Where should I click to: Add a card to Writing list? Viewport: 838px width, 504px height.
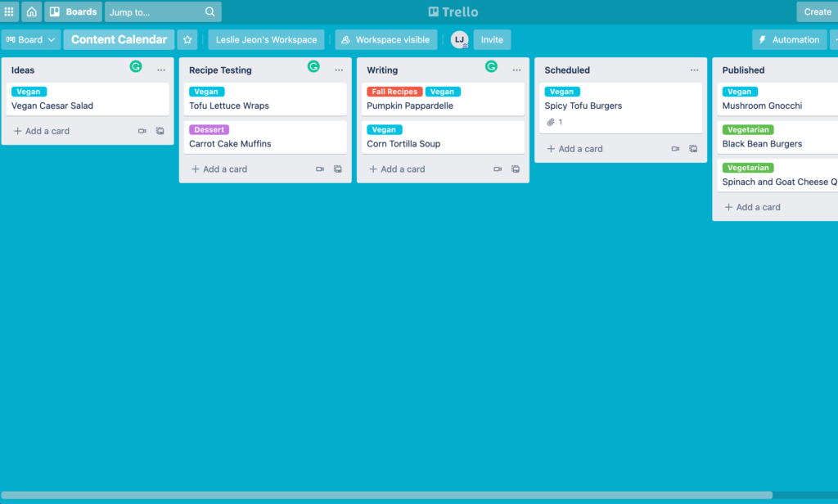(397, 169)
